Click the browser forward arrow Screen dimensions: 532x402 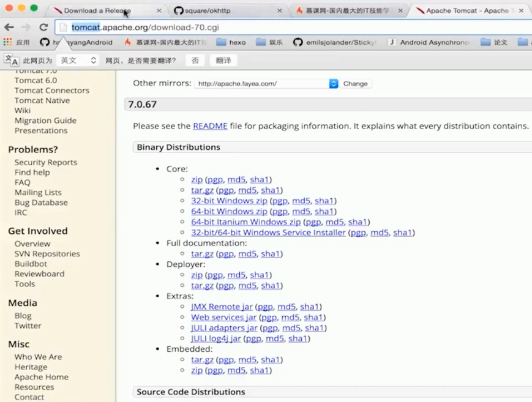(x=26, y=27)
